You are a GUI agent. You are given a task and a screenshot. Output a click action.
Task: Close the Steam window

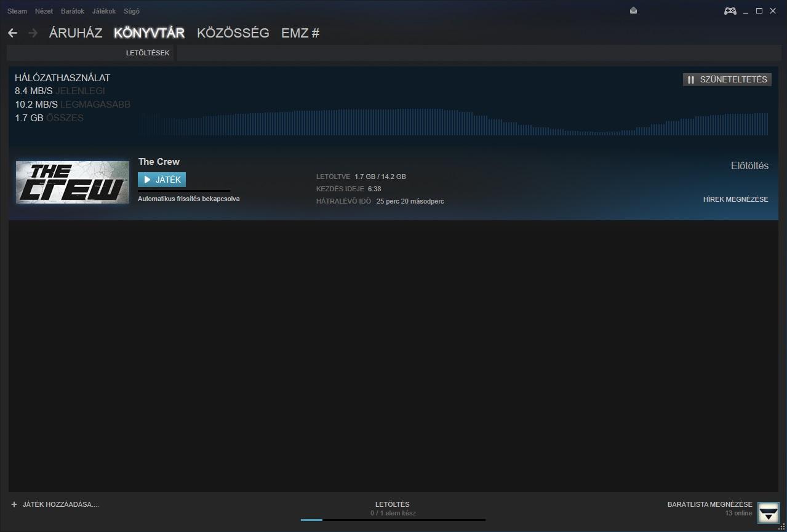click(773, 10)
